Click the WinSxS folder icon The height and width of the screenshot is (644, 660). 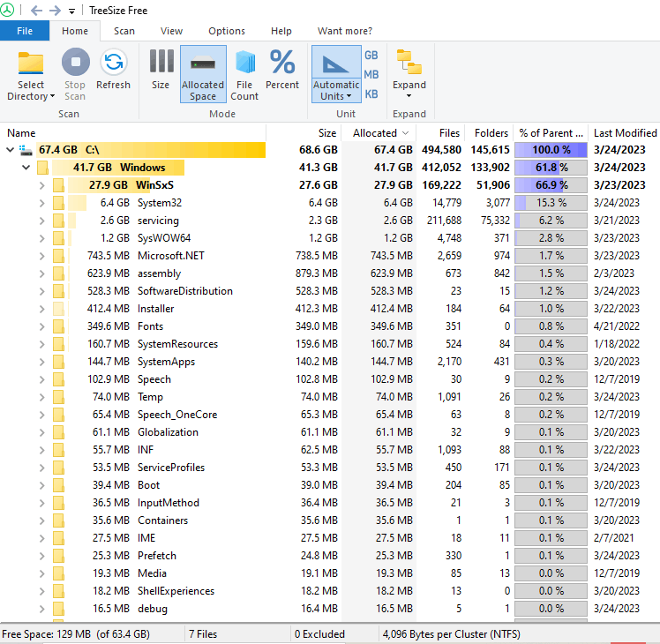[58, 185]
